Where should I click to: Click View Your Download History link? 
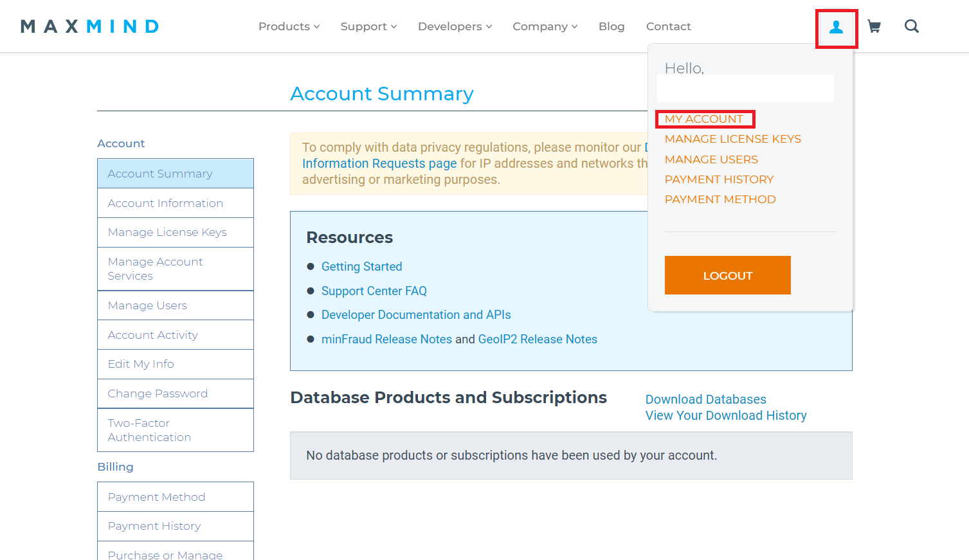click(726, 415)
